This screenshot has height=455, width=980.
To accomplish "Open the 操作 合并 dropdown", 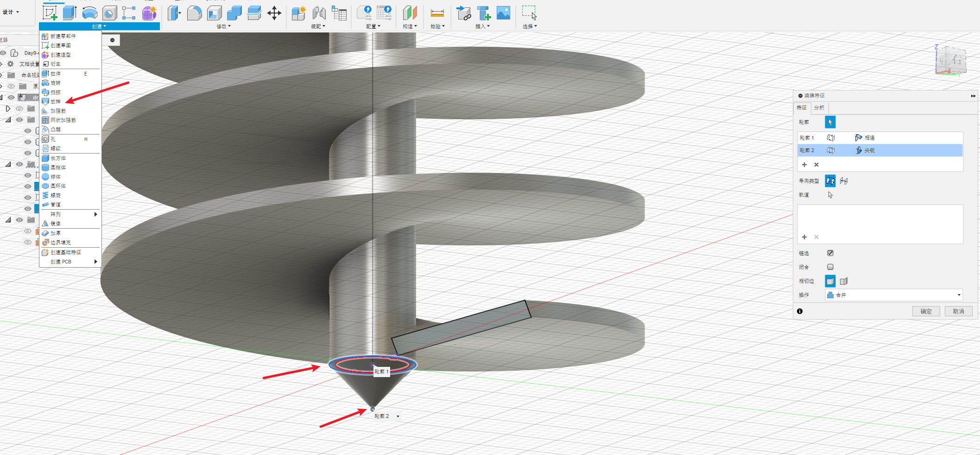I will pyautogui.click(x=893, y=295).
